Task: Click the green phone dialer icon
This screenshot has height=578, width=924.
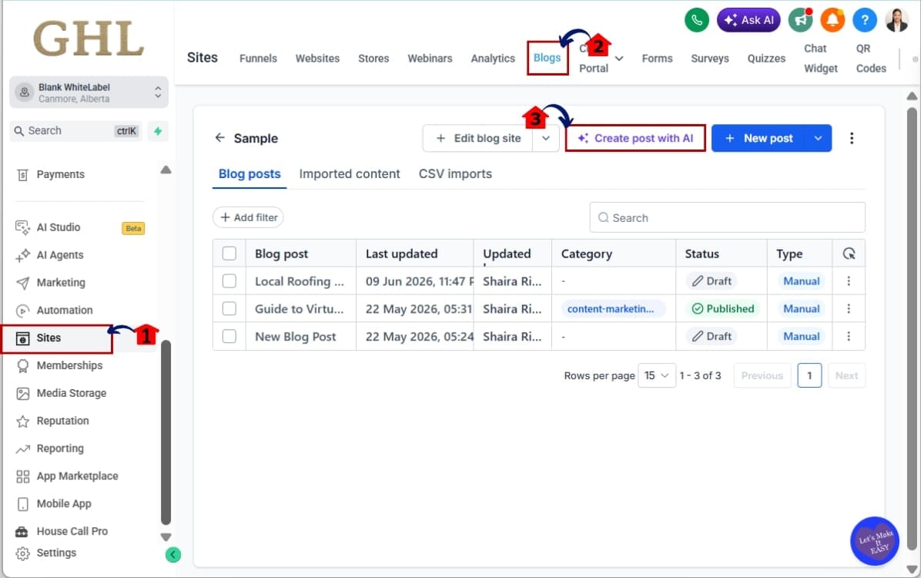Action: [696, 20]
